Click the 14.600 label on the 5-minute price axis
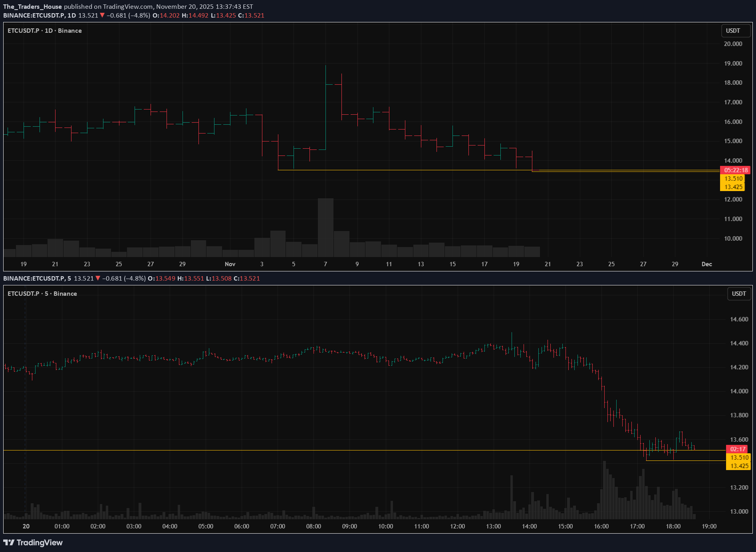Screen dimensions: 756x552 (739, 319)
